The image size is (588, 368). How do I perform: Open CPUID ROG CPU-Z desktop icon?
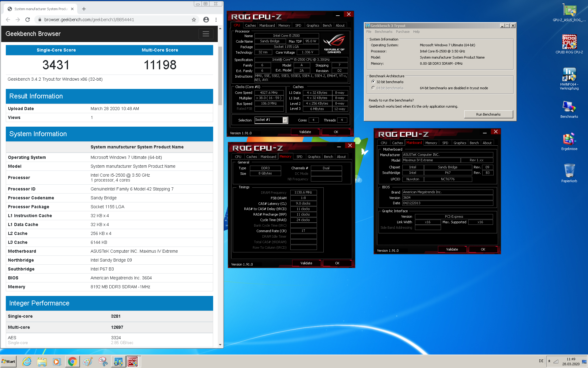tap(569, 44)
